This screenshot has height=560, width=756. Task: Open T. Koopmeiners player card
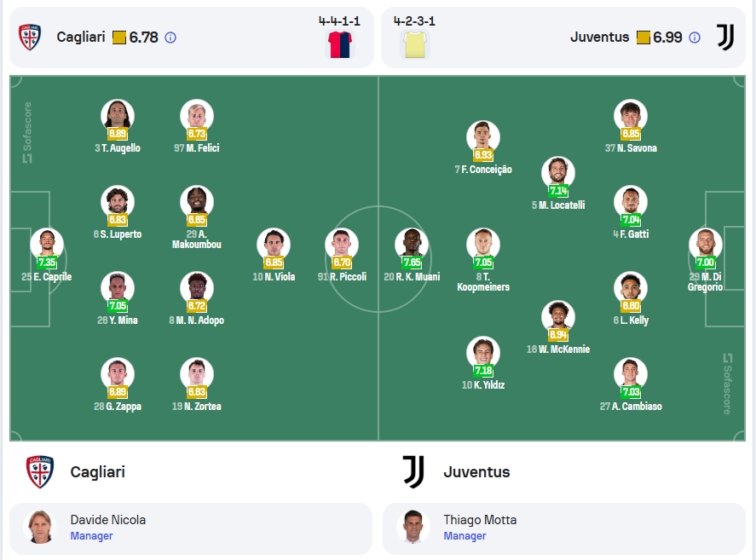(483, 260)
